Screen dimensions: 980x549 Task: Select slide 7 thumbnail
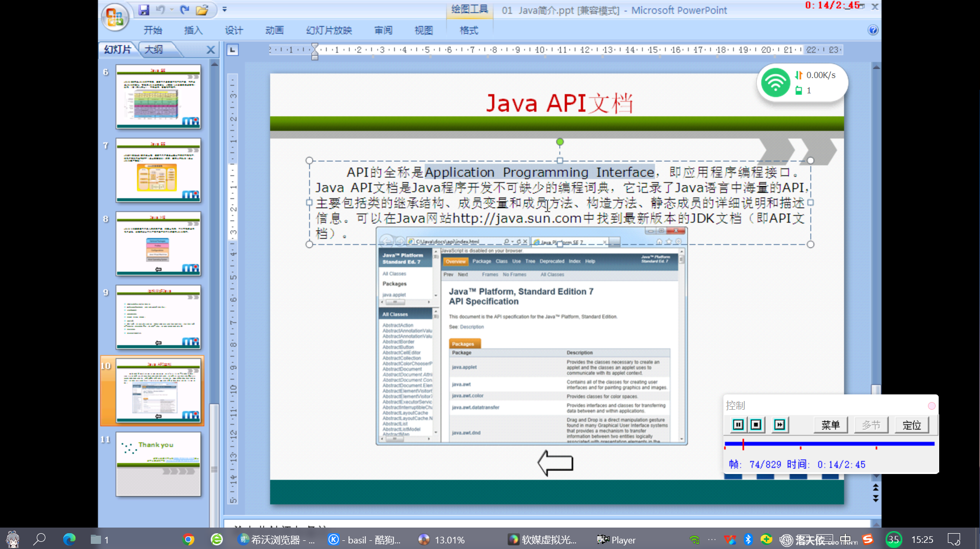click(158, 170)
